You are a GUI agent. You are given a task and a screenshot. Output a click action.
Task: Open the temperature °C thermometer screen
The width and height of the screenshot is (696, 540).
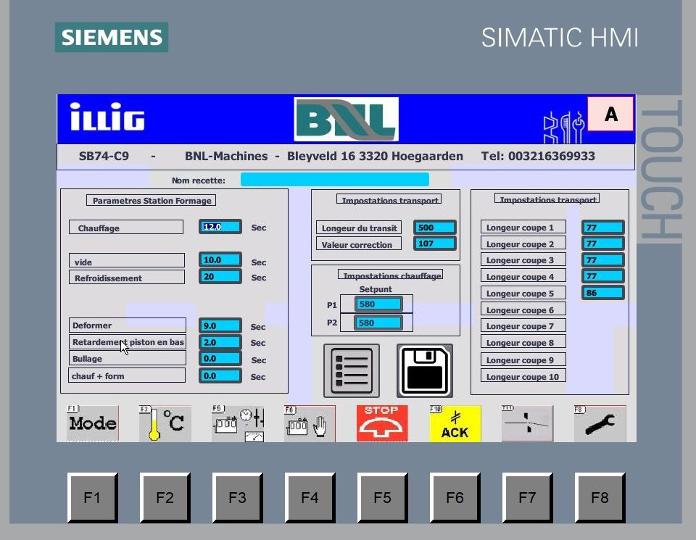pyautogui.click(x=164, y=423)
